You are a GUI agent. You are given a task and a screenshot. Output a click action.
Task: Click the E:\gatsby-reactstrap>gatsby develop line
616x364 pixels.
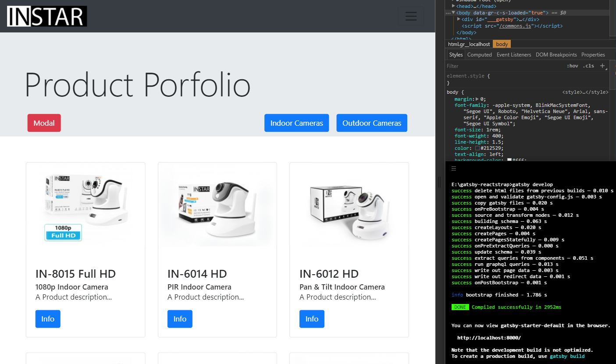pyautogui.click(x=502, y=184)
